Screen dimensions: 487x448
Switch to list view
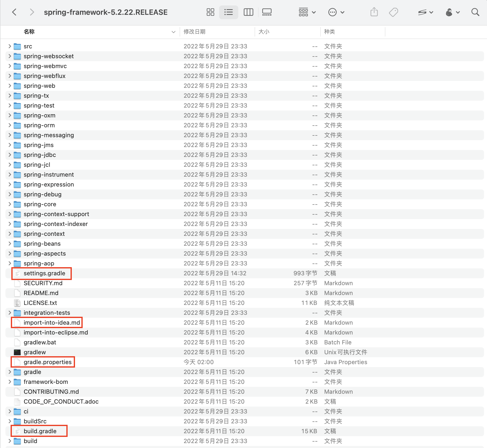click(228, 12)
